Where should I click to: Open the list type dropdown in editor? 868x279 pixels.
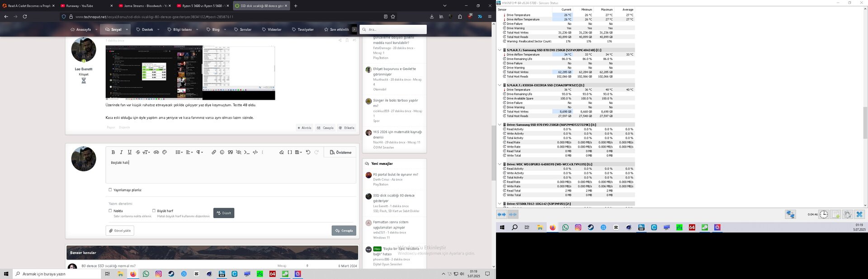pos(179,152)
